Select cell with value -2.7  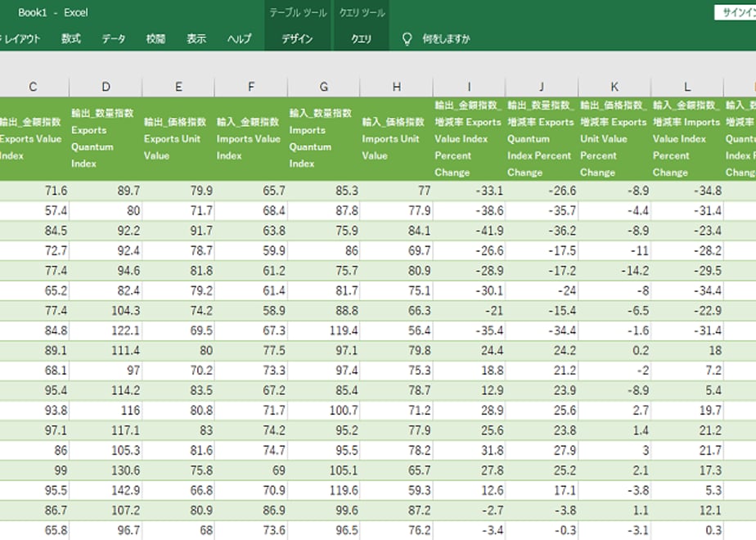point(469,511)
